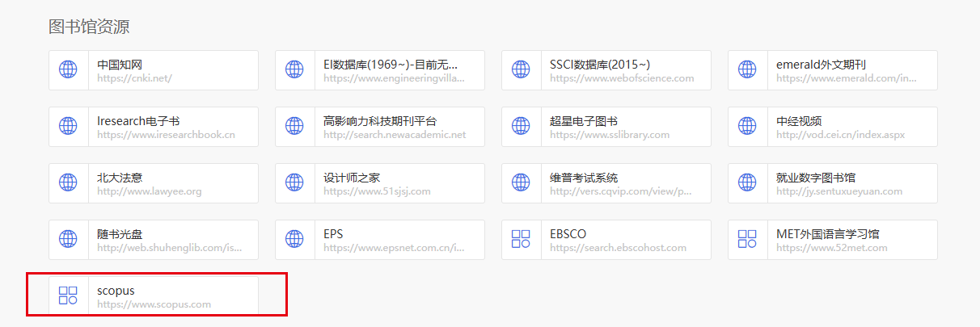Click the app grid icon beside MET外国语言学习馆
Screen dimensions: 980x327
click(x=747, y=240)
